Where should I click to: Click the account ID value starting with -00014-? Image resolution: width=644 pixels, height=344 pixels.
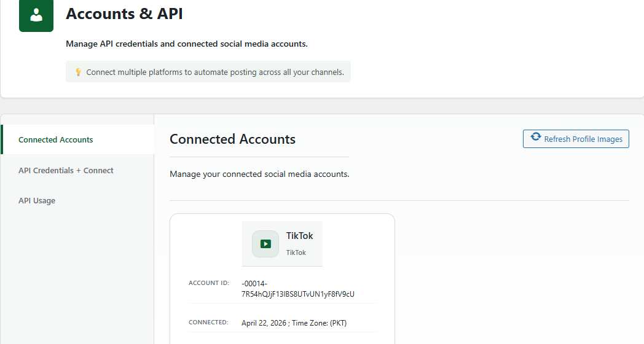point(298,289)
